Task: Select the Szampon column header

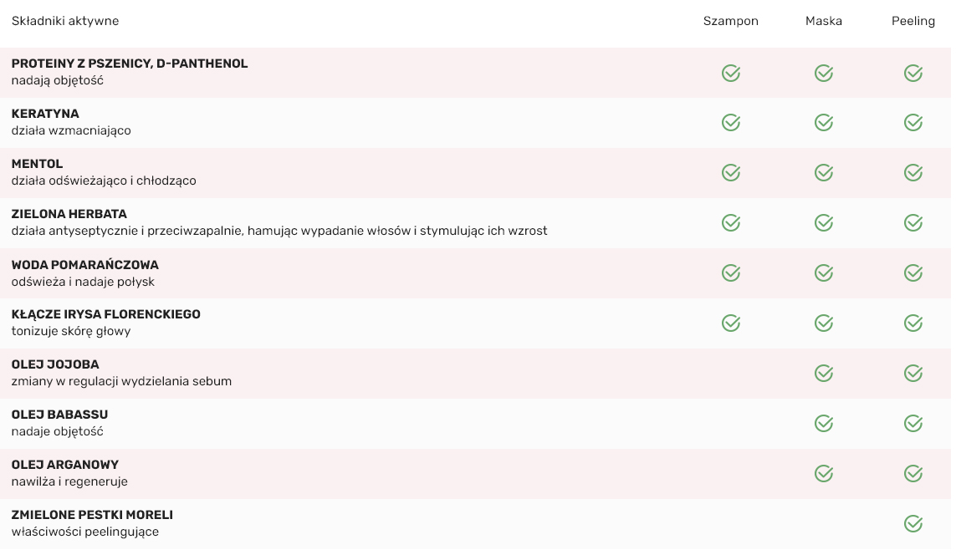Action: coord(731,21)
